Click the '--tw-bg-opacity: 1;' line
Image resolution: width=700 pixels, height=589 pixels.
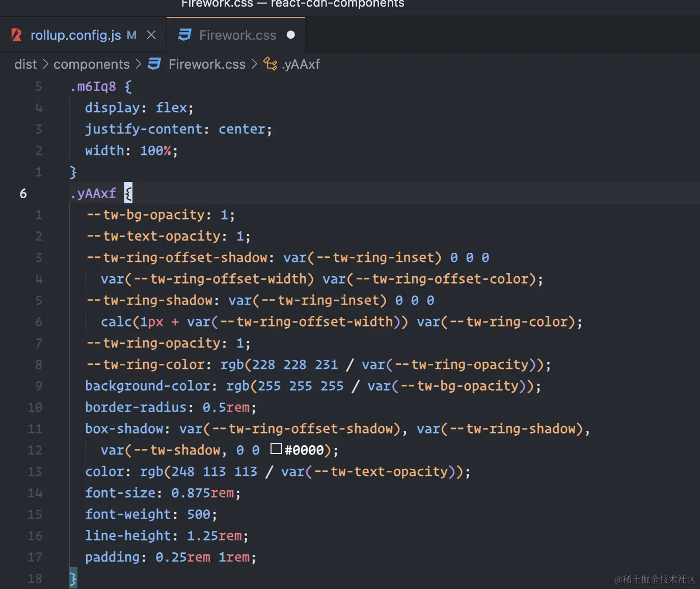[160, 215]
